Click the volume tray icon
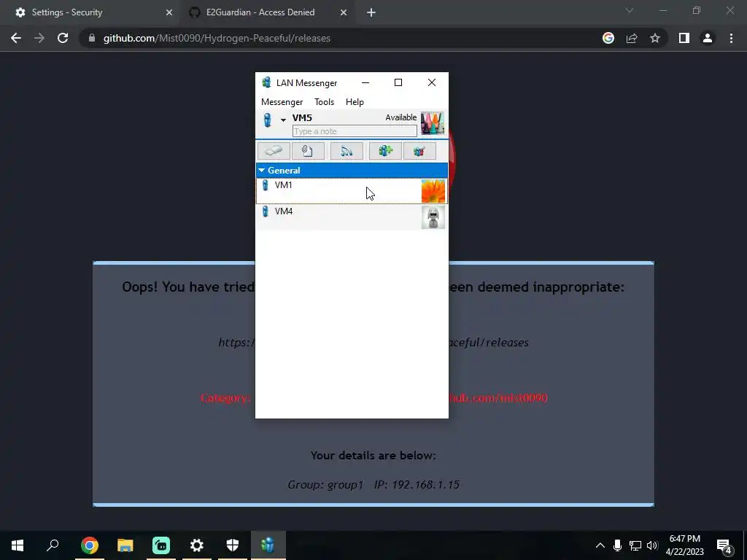The width and height of the screenshot is (747, 560). 652,545
